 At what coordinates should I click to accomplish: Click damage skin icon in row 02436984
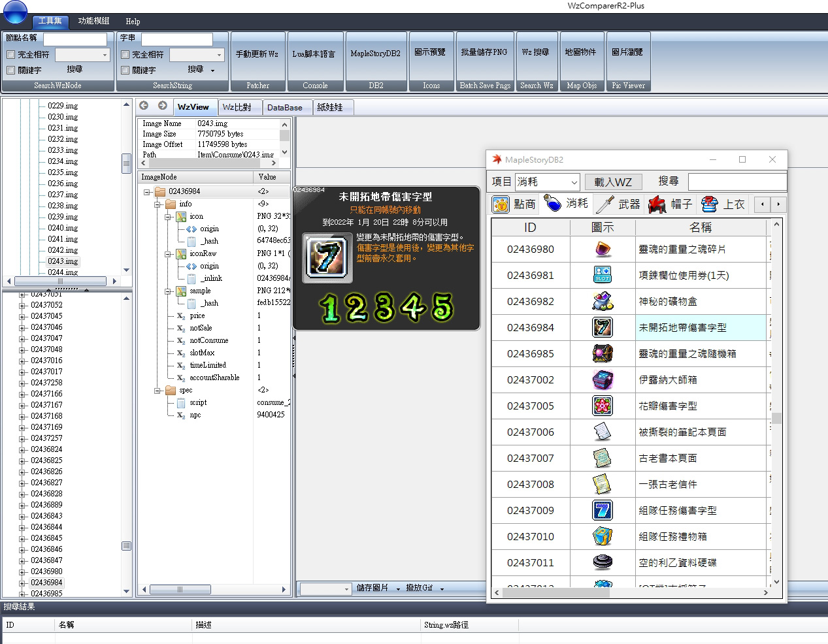coord(603,327)
